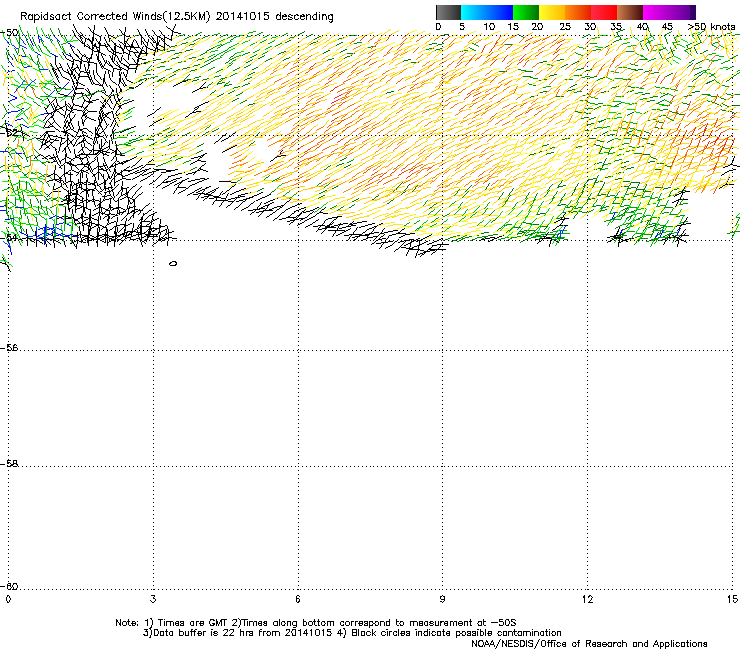
Task: Click the '-56' latitude label
Action: 9,347
